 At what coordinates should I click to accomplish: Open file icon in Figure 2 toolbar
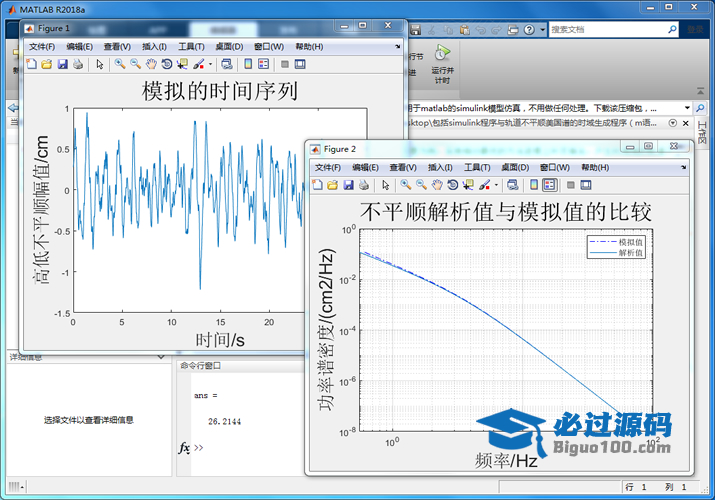pos(332,185)
